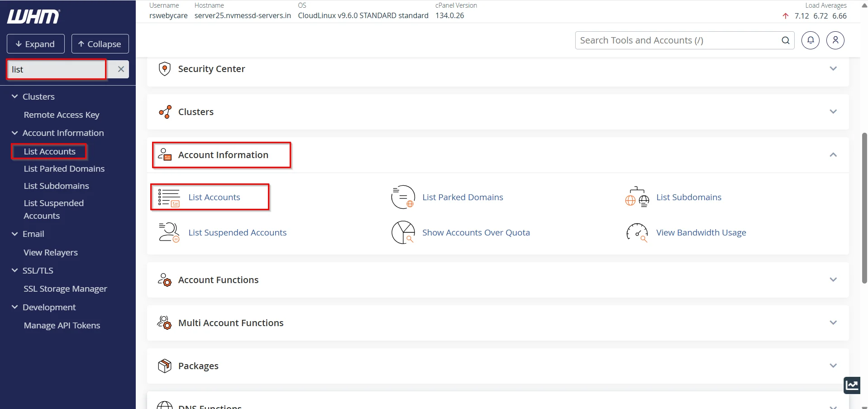This screenshot has height=409, width=868.
Task: Click the load averages up-arrow icon
Action: (x=786, y=16)
